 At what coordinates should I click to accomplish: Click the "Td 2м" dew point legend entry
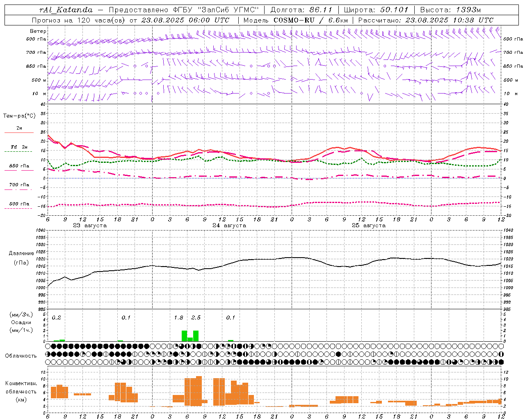click(19, 147)
